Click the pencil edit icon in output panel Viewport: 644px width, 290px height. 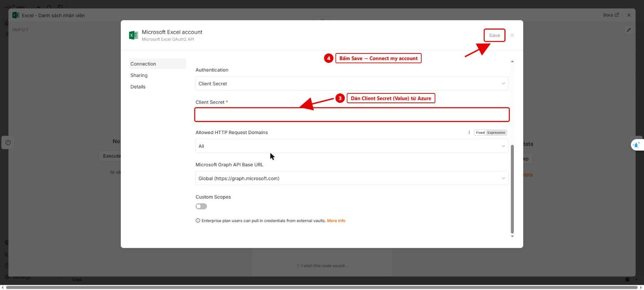click(628, 30)
